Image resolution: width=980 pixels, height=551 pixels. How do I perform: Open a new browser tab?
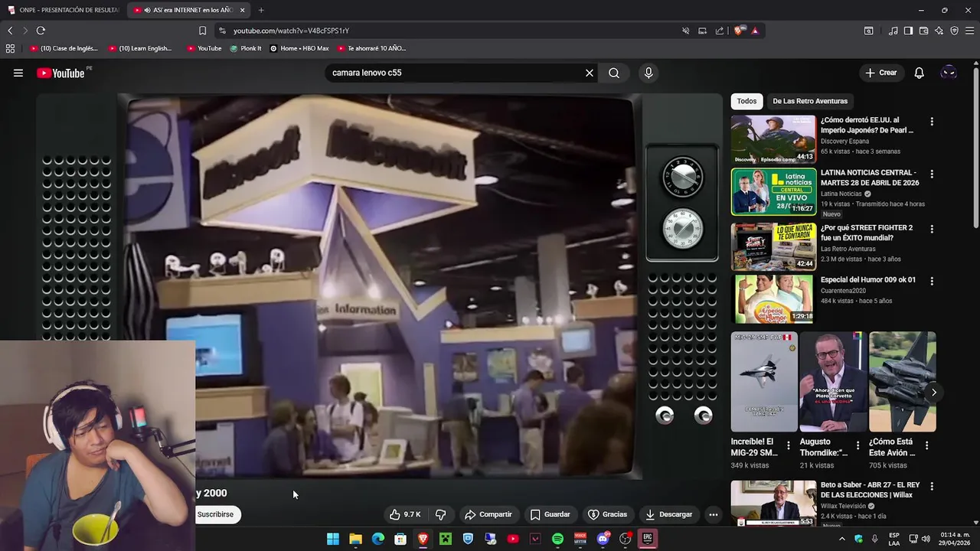pos(261,10)
